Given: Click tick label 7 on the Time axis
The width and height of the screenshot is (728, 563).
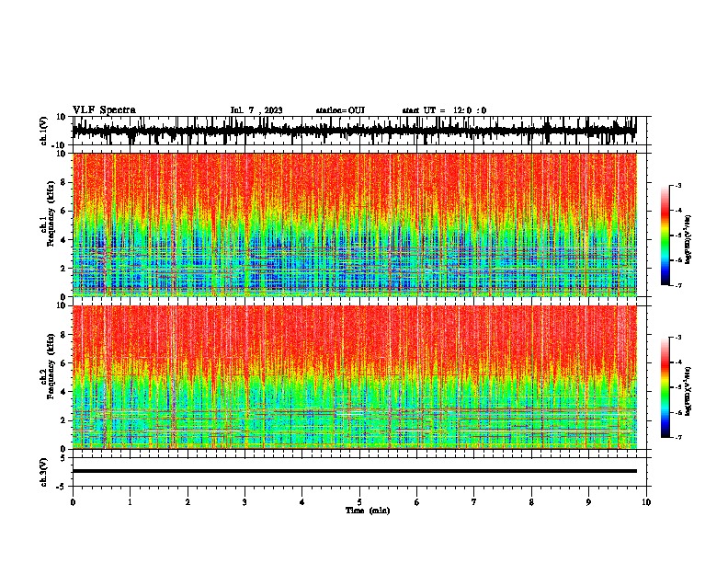Looking at the screenshot, I should tap(474, 502).
